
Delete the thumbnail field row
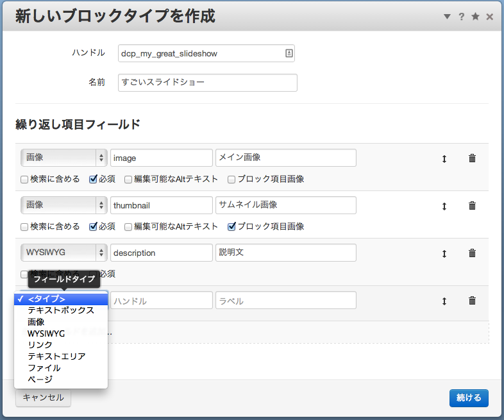472,206
